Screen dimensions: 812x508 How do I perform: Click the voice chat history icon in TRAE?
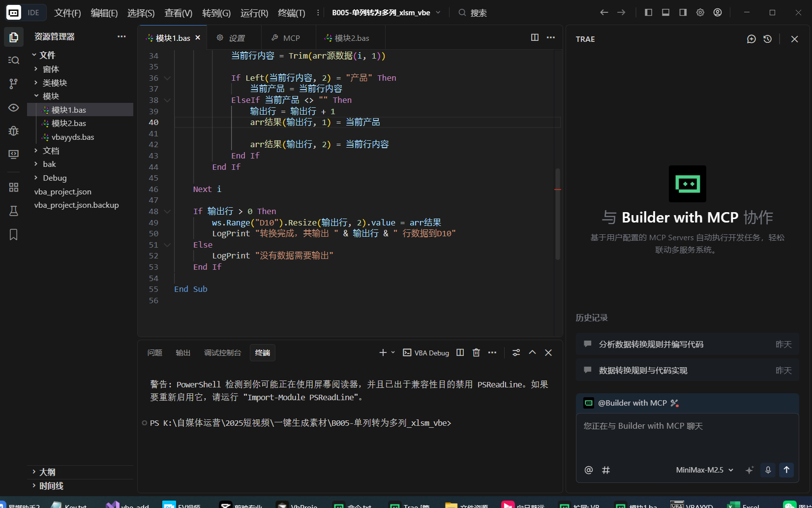(x=767, y=39)
